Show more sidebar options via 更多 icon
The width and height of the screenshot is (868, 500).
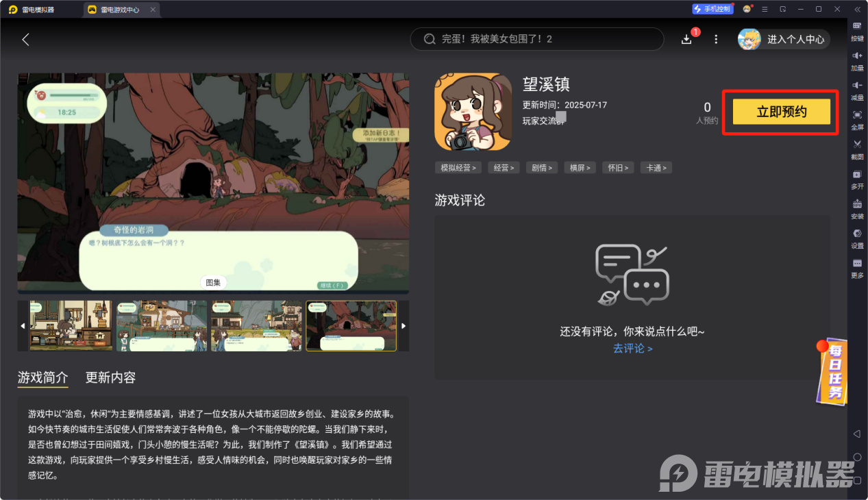856,268
